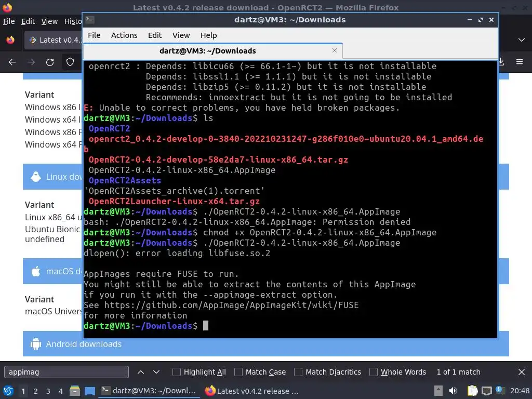Select the dartz@VM3: ~/Downloads terminal tab
The image size is (532, 399).
coord(212,51)
